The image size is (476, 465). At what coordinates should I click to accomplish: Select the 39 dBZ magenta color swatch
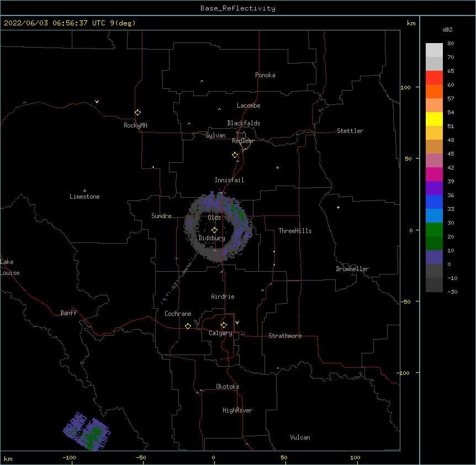pos(434,174)
